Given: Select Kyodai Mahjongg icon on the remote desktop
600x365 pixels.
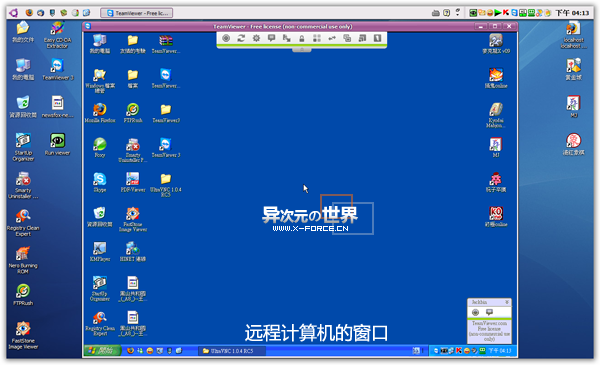Looking at the screenshot, I should (x=496, y=114).
